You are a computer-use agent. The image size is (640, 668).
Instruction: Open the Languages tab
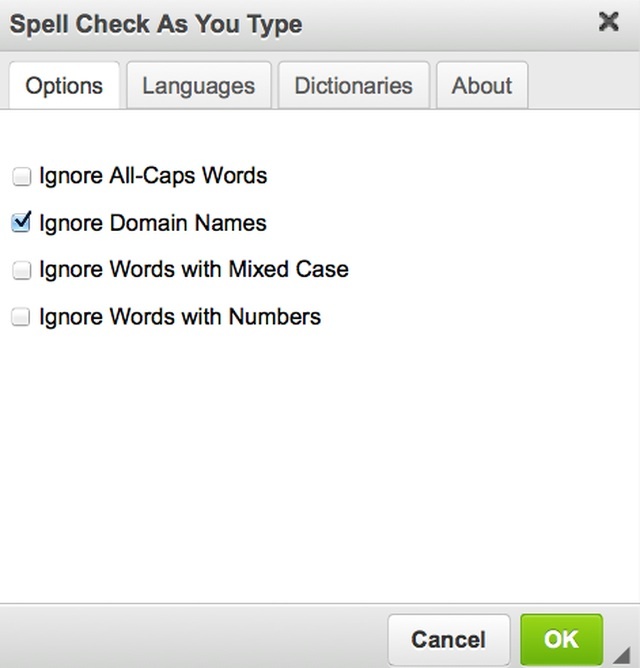198,86
